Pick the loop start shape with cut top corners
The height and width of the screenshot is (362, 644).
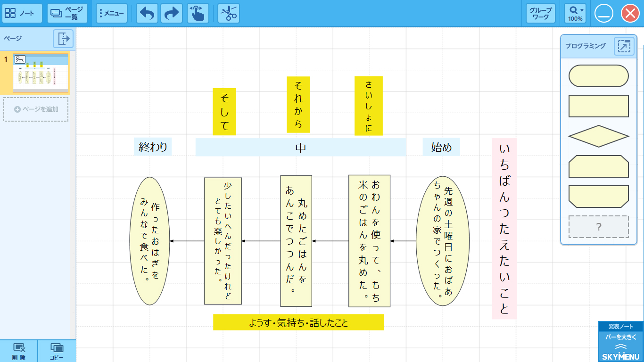click(x=599, y=166)
